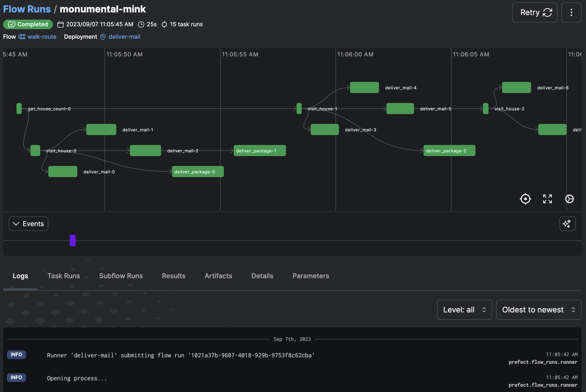The image size is (586, 392).
Task: Click the 25s duration text
Action: pyautogui.click(x=152, y=24)
